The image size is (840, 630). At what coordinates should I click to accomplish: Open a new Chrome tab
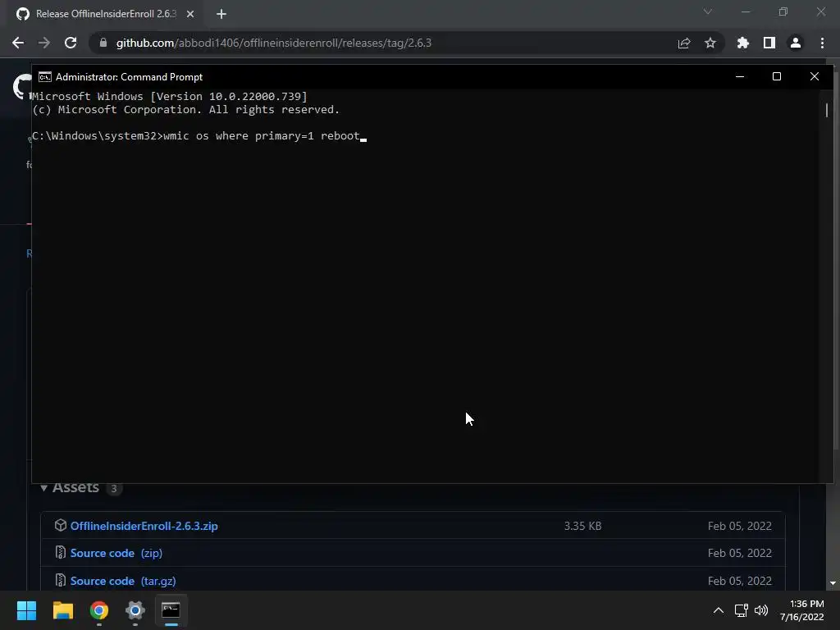tap(221, 14)
